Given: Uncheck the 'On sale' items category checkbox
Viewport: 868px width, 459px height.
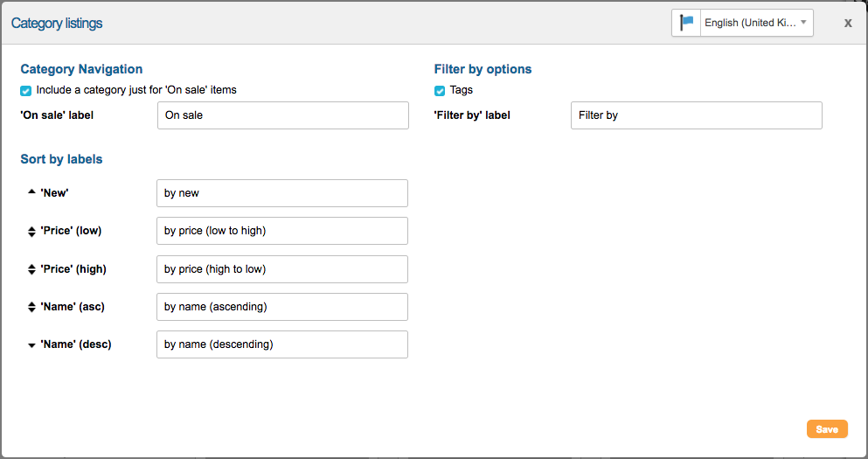Looking at the screenshot, I should coord(26,90).
